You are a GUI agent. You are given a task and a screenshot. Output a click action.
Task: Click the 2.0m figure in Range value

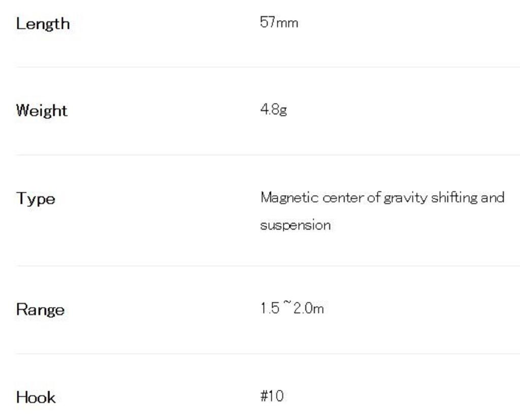(x=308, y=308)
